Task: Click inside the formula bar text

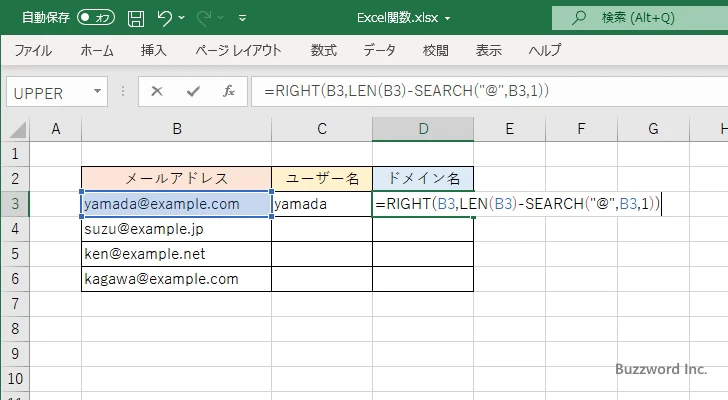Action: coord(406,91)
